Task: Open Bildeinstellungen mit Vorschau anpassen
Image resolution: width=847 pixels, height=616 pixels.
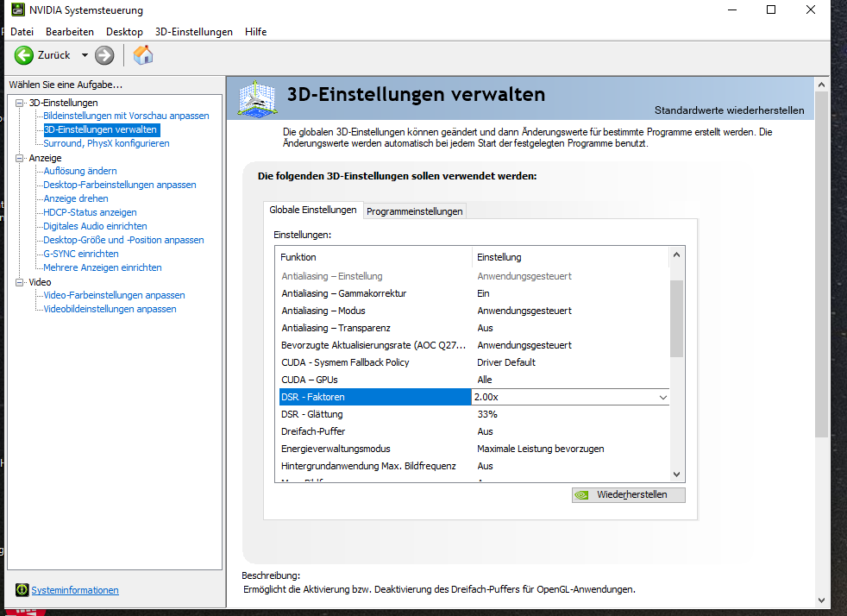Action: [x=126, y=116]
